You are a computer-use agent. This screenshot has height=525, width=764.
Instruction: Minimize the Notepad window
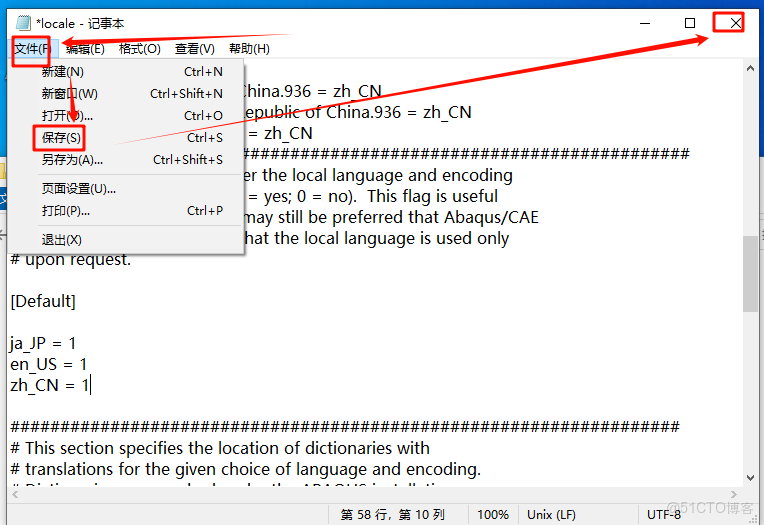coord(645,23)
